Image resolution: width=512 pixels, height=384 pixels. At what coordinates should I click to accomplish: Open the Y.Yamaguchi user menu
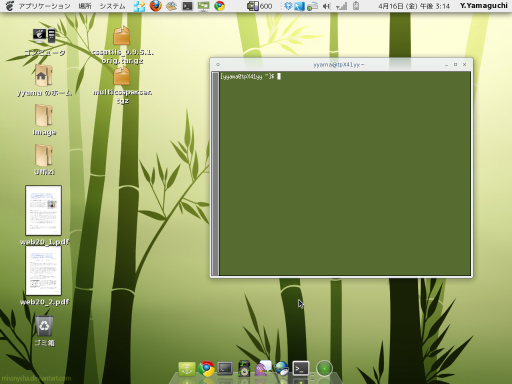(x=484, y=6)
